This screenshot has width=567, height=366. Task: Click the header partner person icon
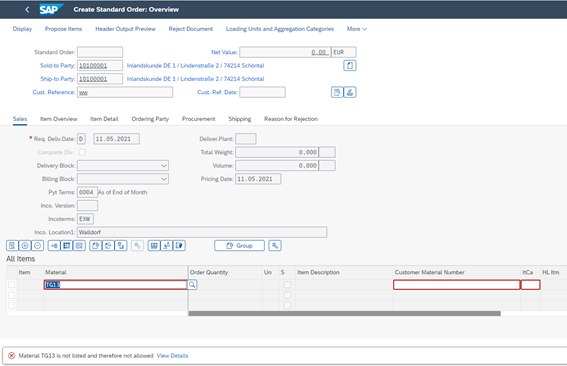[350, 92]
